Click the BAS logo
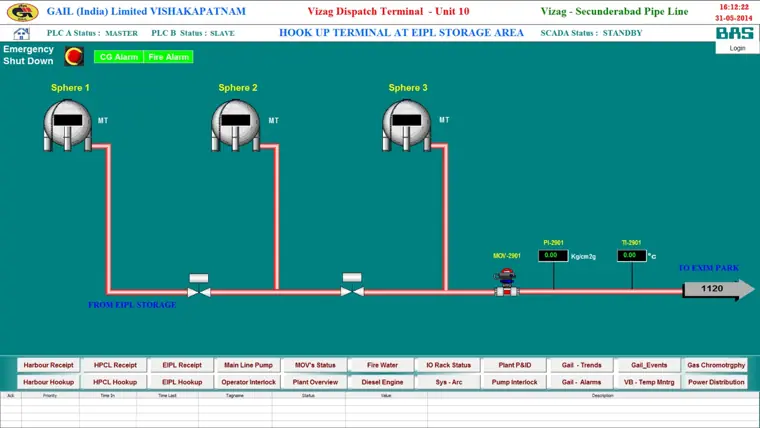760x428 pixels. pos(735,33)
